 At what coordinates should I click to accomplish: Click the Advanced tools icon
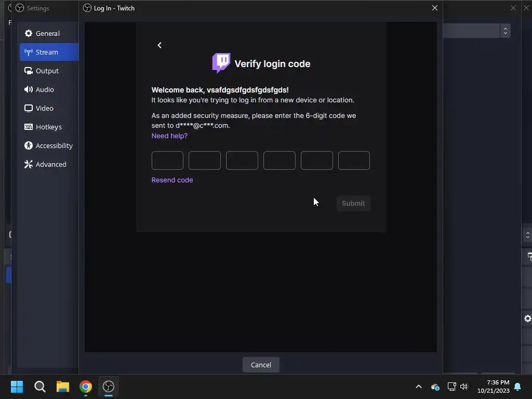(x=29, y=164)
